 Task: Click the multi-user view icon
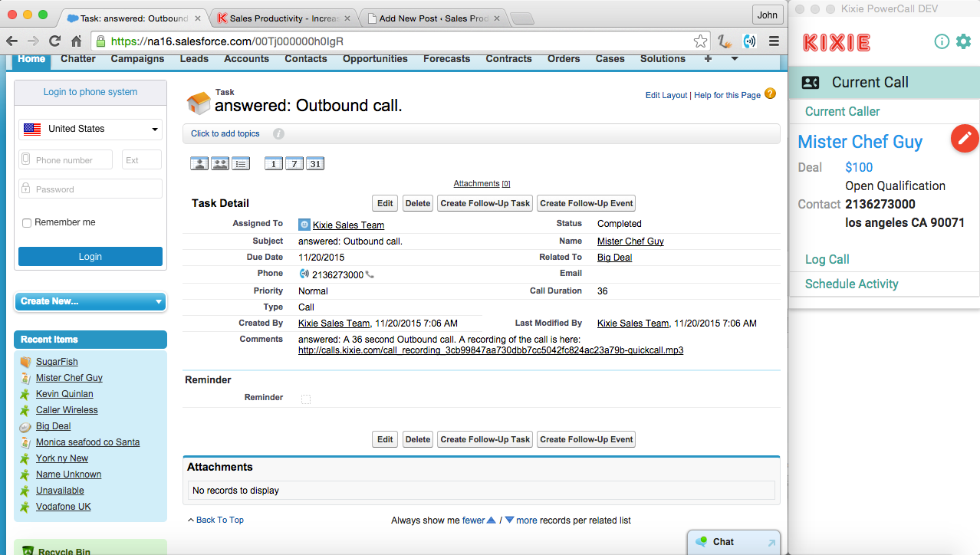pyautogui.click(x=220, y=163)
